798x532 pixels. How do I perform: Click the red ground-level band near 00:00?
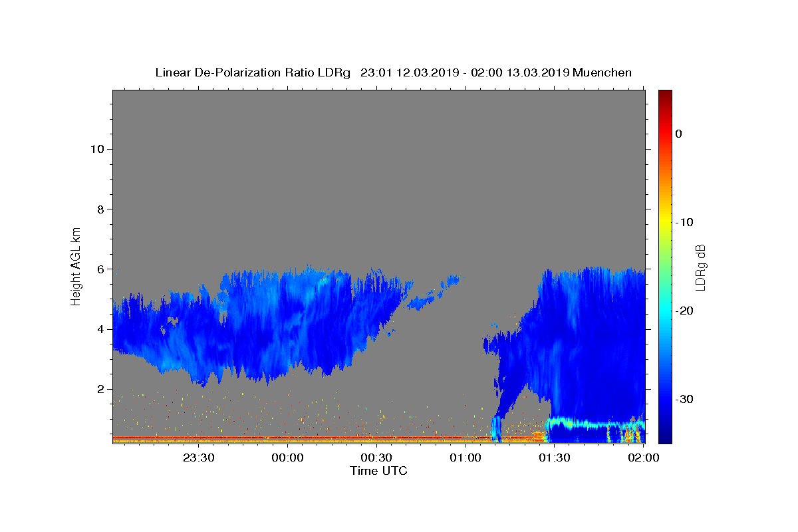tap(288, 438)
